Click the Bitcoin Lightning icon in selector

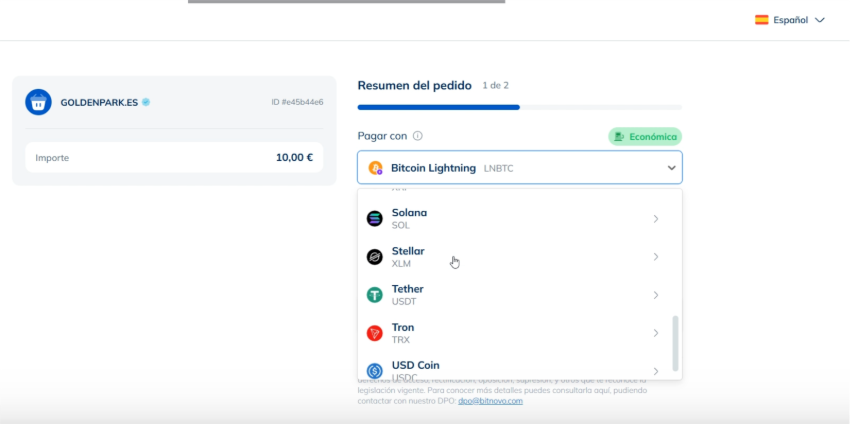click(375, 168)
